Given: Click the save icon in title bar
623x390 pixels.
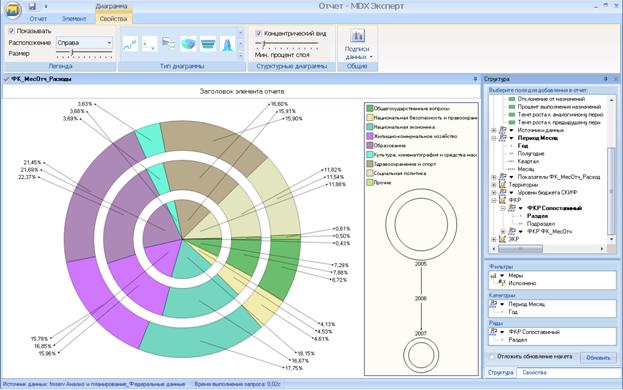Looking at the screenshot, I should coord(33,6).
